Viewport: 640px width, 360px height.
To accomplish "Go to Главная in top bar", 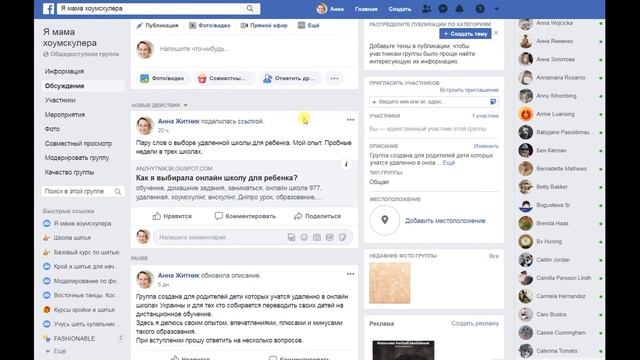I will 366,9.
